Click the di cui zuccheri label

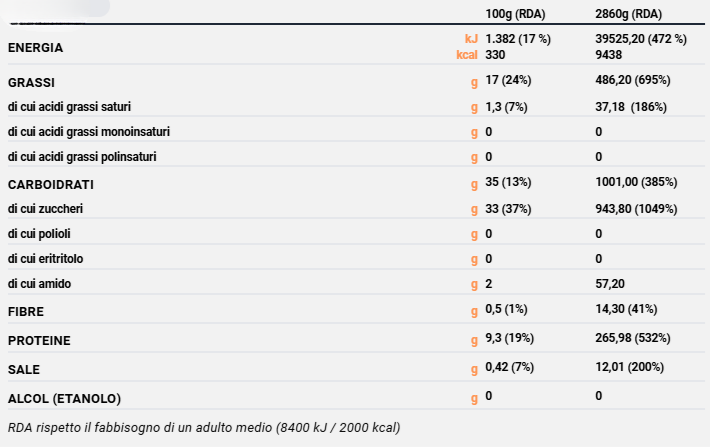click(x=45, y=209)
